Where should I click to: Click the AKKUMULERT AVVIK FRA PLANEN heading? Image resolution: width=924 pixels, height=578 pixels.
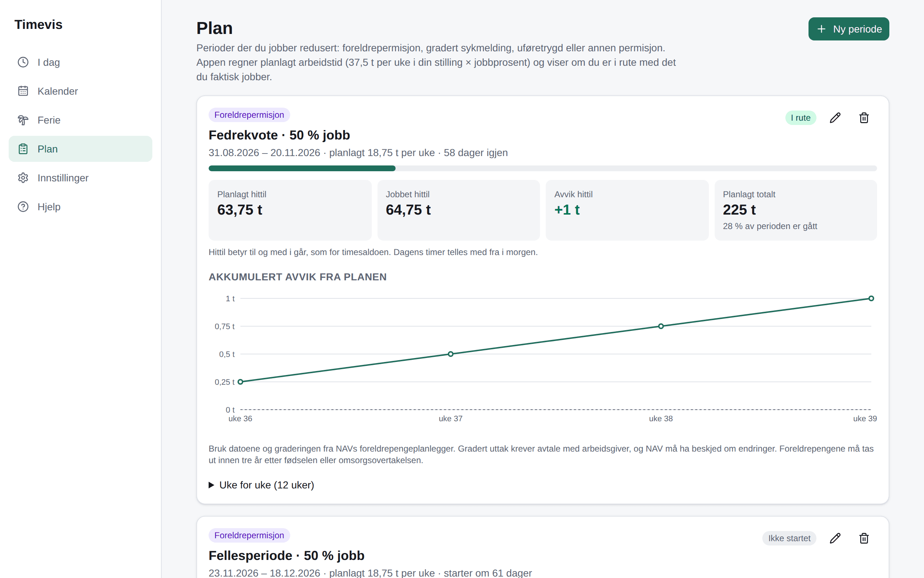297,277
